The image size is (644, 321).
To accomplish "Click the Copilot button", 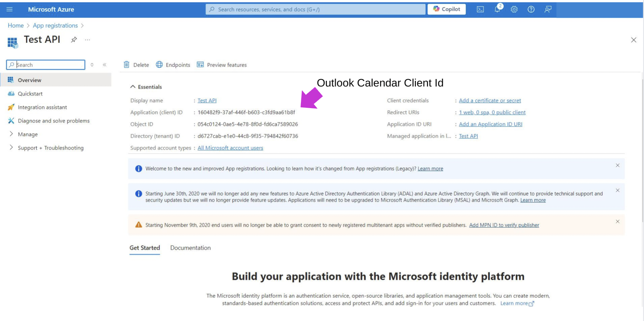I will (446, 9).
